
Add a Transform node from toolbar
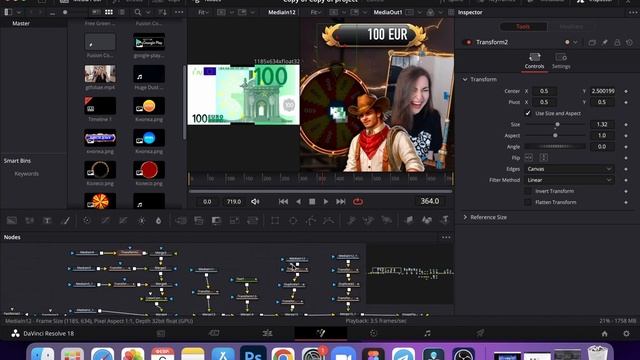pyautogui.click(x=252, y=220)
